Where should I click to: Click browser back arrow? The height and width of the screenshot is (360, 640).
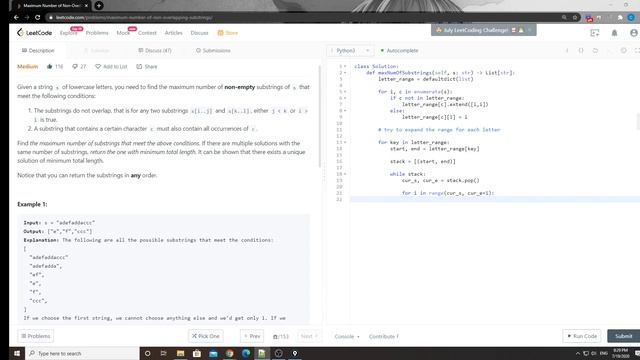pos(16,18)
